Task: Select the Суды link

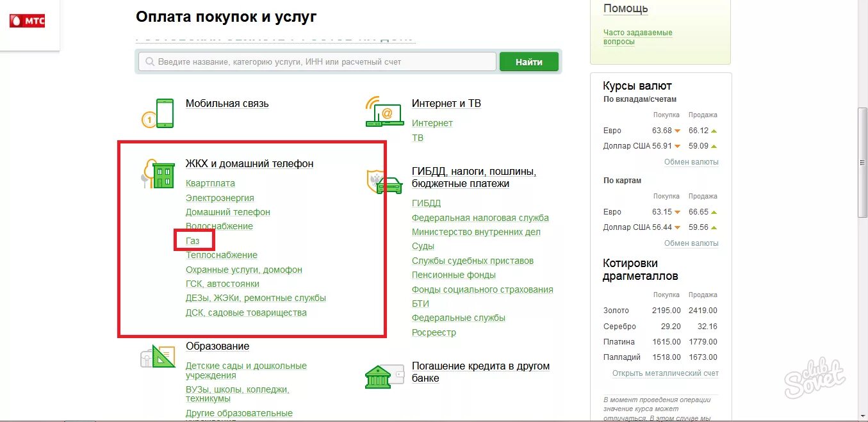Action: (423, 246)
